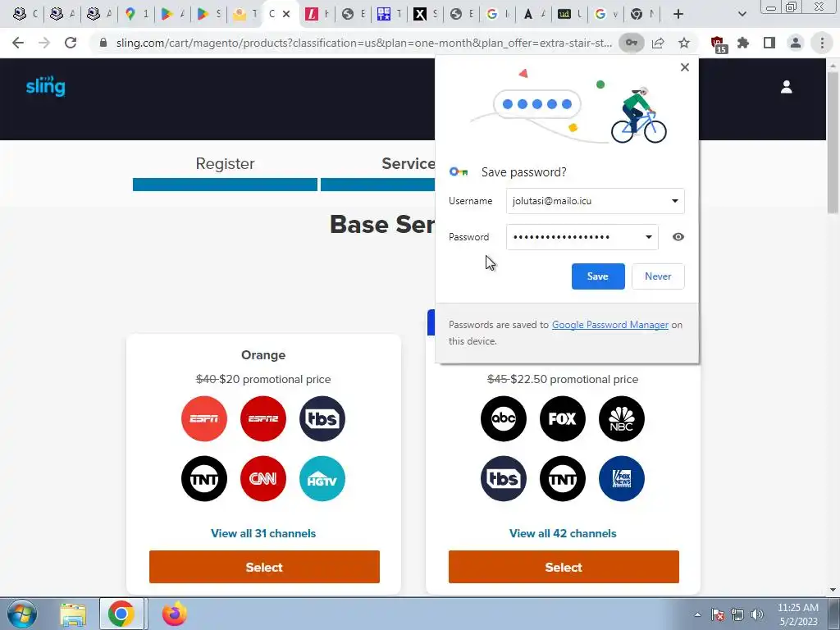Switch to the 'ud' icon tab

(x=570, y=15)
